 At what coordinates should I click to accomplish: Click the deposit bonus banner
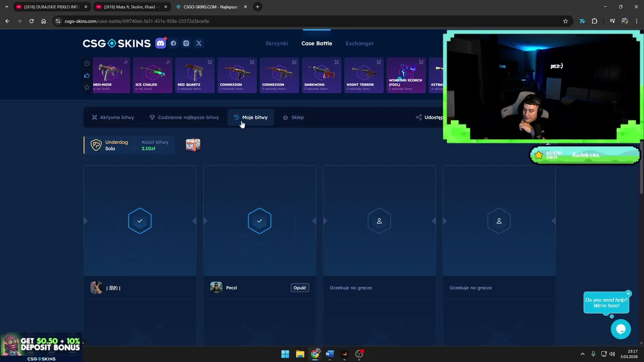(x=41, y=347)
